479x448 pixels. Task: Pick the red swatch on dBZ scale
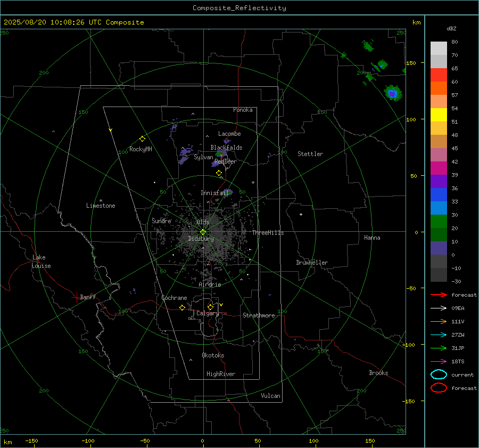point(439,75)
